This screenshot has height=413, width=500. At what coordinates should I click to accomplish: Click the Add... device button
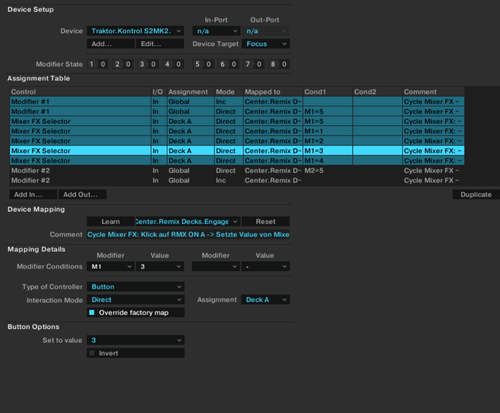click(x=111, y=44)
